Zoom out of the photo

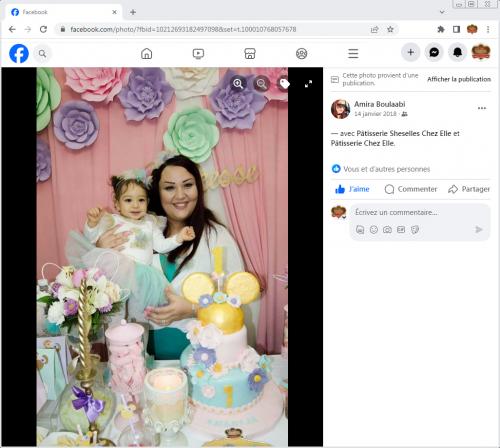pos(262,84)
